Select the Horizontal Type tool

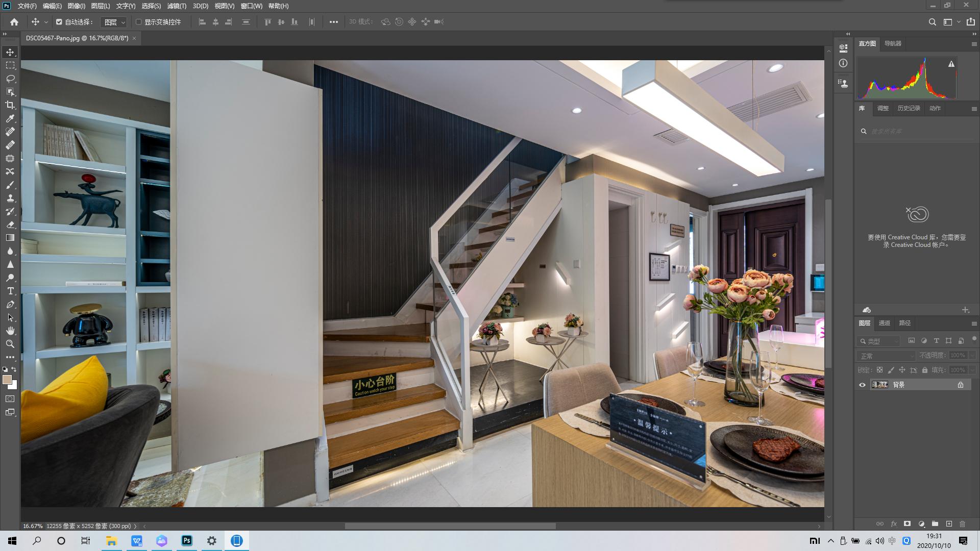10,291
